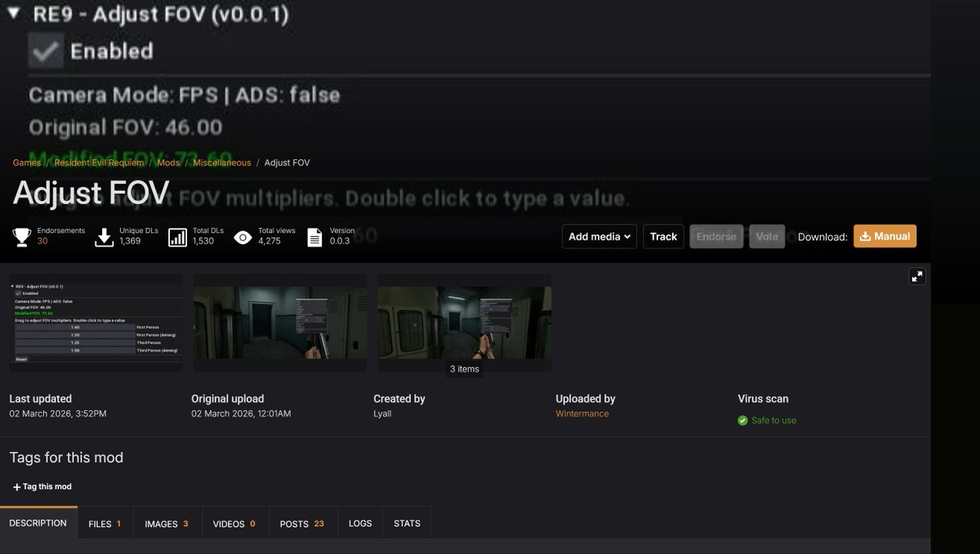This screenshot has width=980, height=554.
Task: Open the POSTS tab
Action: (302, 524)
